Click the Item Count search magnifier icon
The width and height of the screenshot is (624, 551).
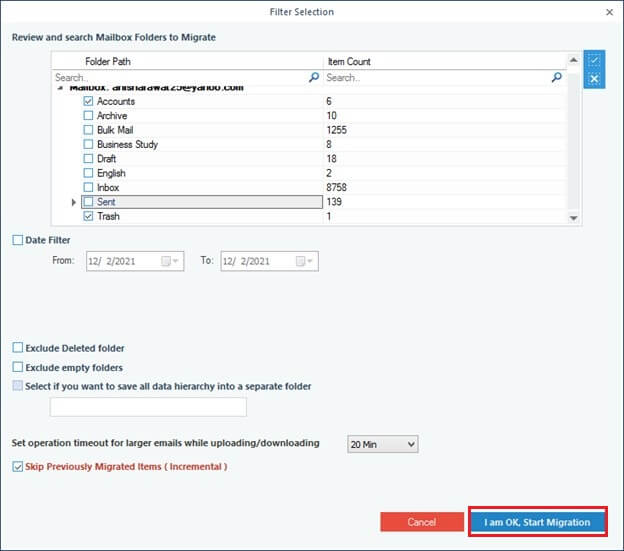pos(556,77)
